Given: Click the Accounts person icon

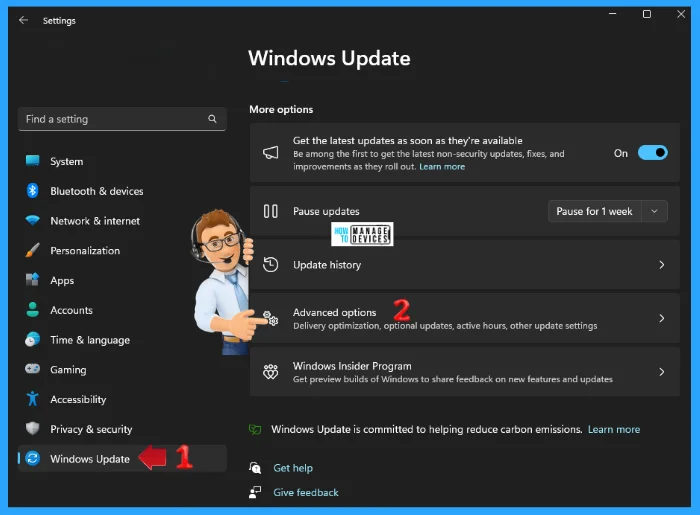Looking at the screenshot, I should click(33, 310).
